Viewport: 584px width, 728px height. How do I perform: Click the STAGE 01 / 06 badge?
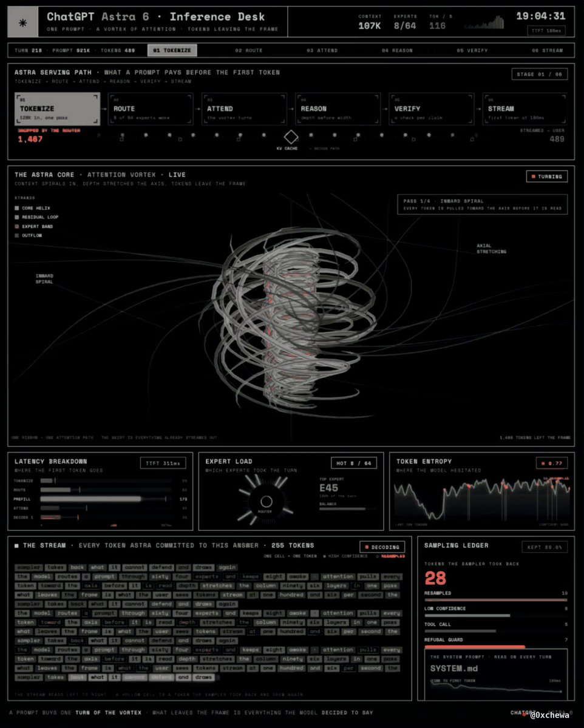(x=540, y=75)
